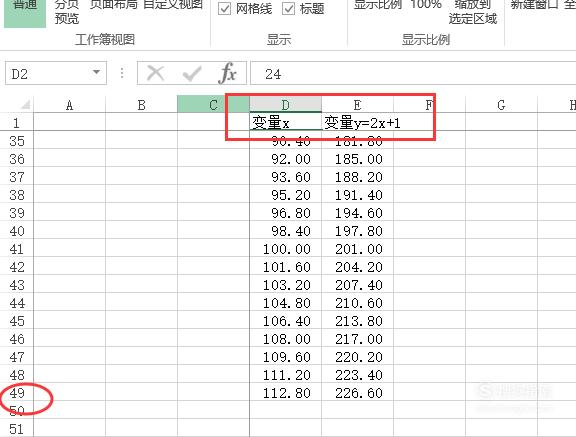The image size is (576, 437).
Task: Select column E header
Action: [x=357, y=105]
